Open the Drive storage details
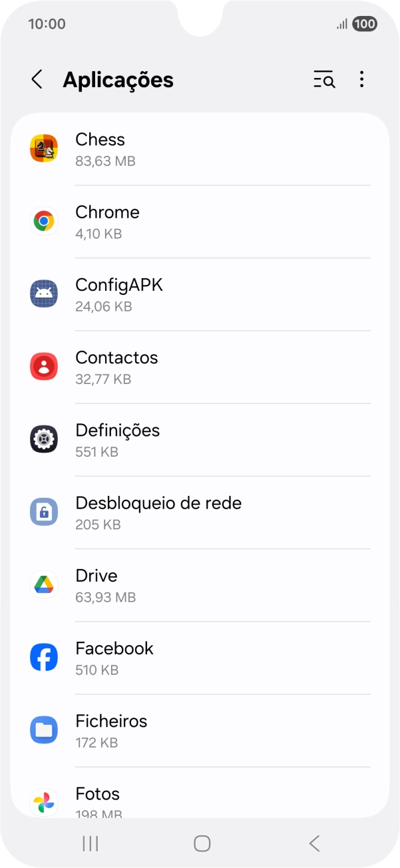 pyautogui.click(x=200, y=584)
